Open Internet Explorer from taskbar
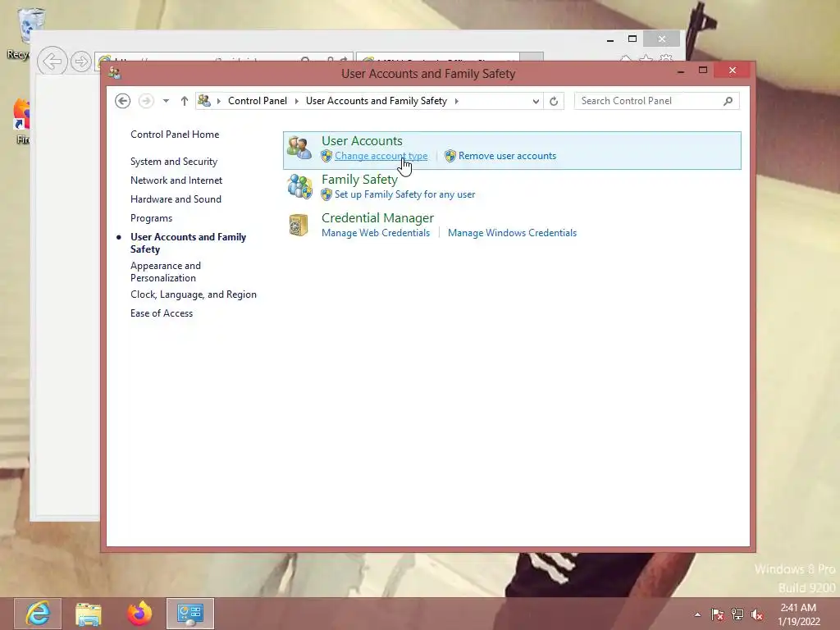This screenshot has width=840, height=630. pyautogui.click(x=38, y=614)
